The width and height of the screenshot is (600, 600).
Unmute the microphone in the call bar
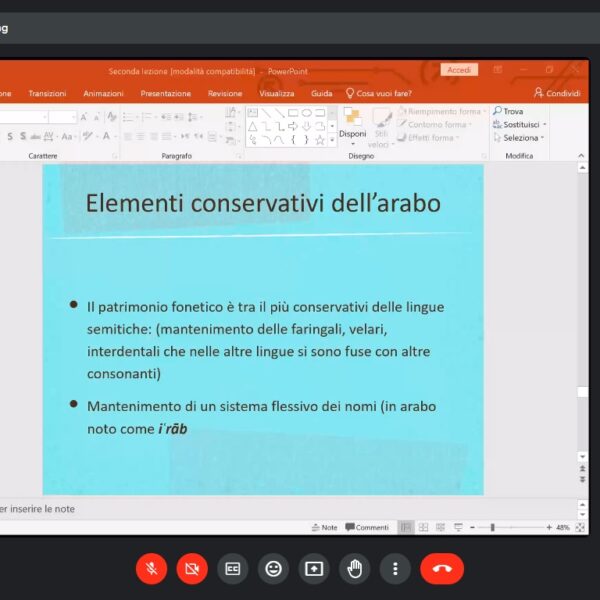pos(151,569)
